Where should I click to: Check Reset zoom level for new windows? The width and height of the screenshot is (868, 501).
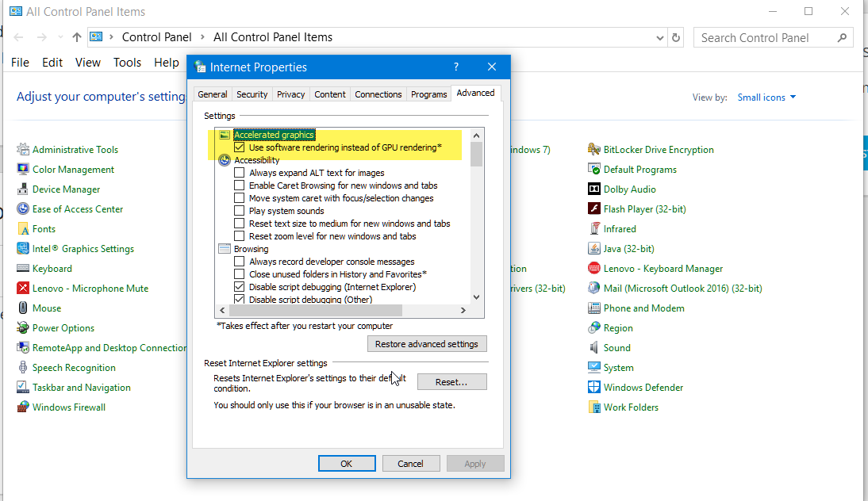pyautogui.click(x=239, y=236)
